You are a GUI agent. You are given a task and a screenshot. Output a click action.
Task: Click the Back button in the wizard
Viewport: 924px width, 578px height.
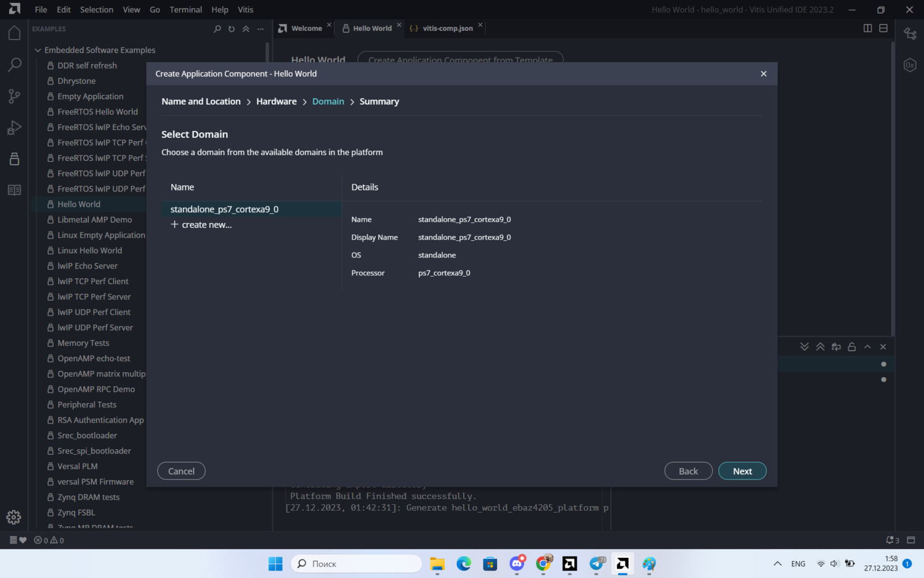click(x=688, y=471)
